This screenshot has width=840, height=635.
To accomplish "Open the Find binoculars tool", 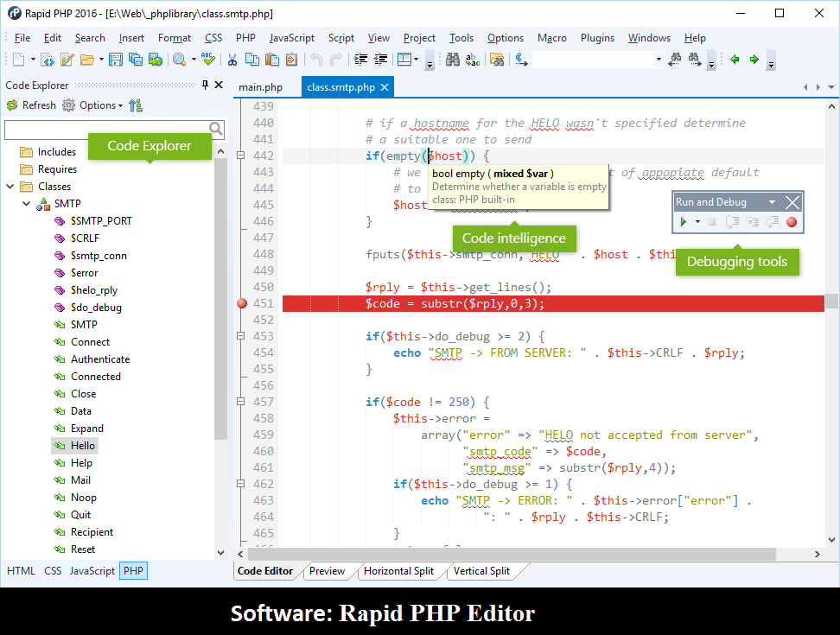I will (x=453, y=60).
